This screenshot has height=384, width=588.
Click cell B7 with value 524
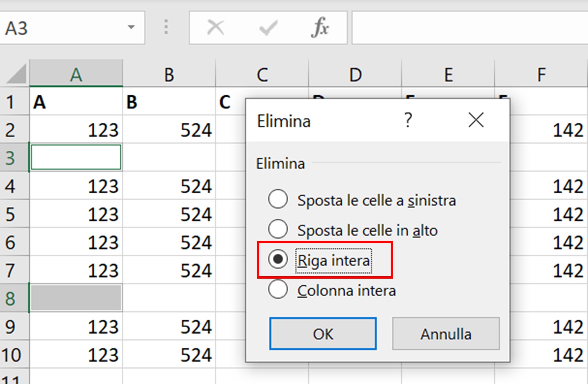pyautogui.click(x=169, y=270)
